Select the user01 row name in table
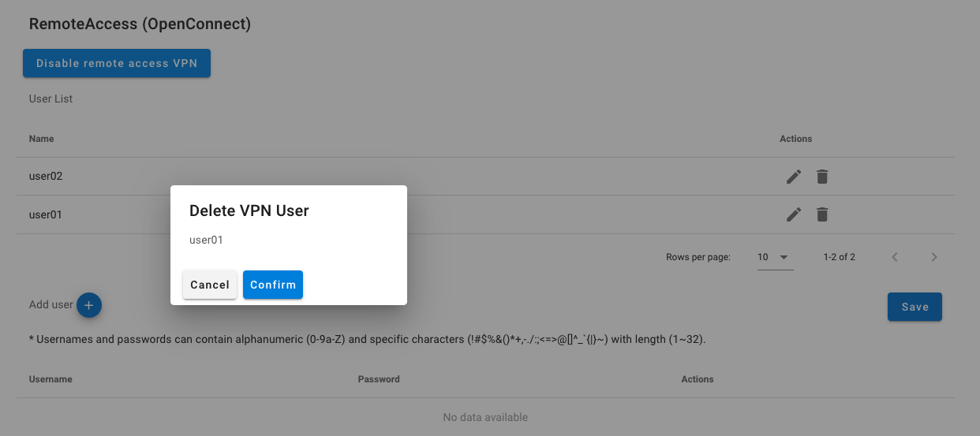This screenshot has width=980, height=436. pyautogui.click(x=46, y=214)
